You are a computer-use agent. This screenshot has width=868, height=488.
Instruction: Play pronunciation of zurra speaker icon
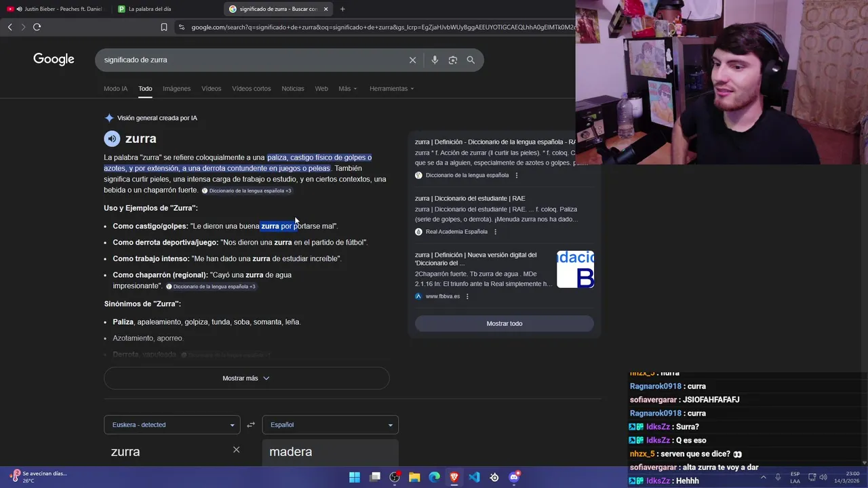point(112,139)
